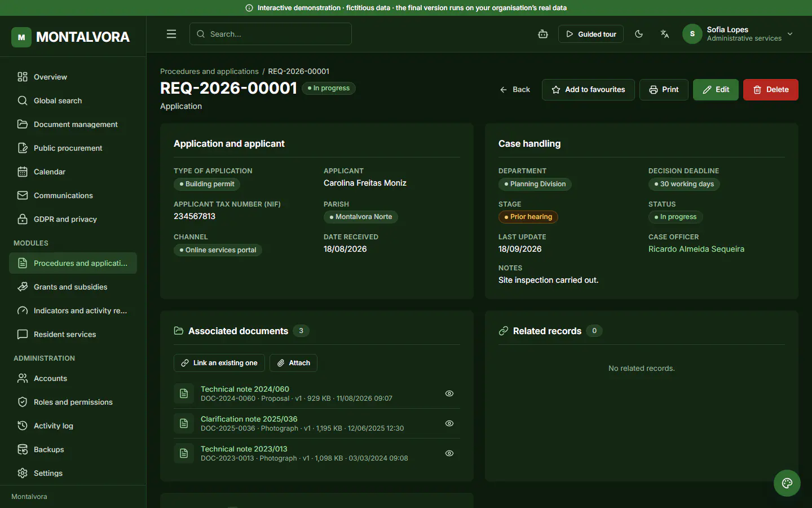Click Procedures and applications breadcrumb
Image resolution: width=812 pixels, height=508 pixels.
point(209,71)
